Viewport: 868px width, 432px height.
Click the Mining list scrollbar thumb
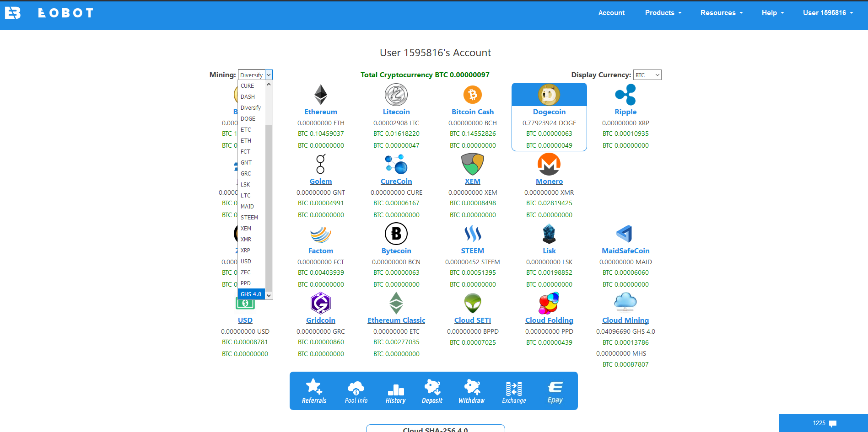coord(269,208)
